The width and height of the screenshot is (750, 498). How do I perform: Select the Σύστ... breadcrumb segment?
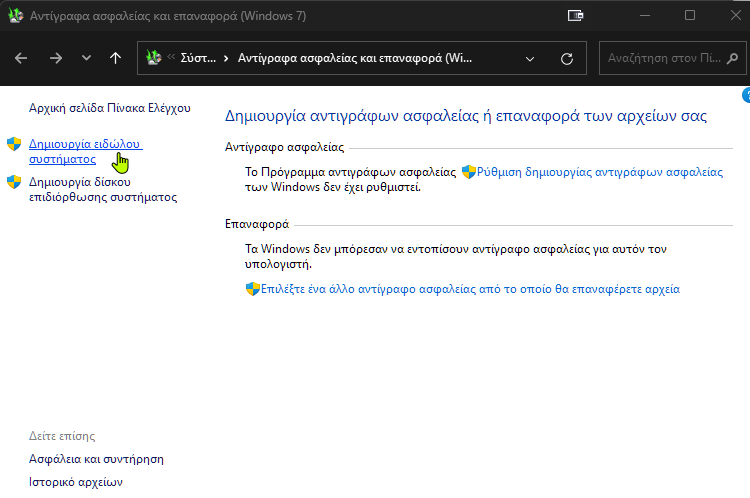coord(198,58)
